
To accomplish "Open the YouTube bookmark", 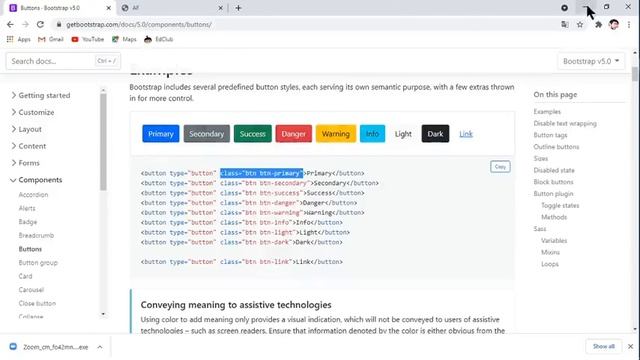I will point(88,39).
